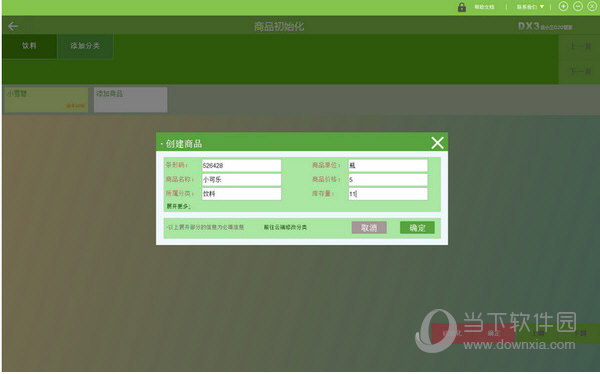Open the 前往云端修改分类 link
This screenshot has width=600, height=374.
(285, 227)
